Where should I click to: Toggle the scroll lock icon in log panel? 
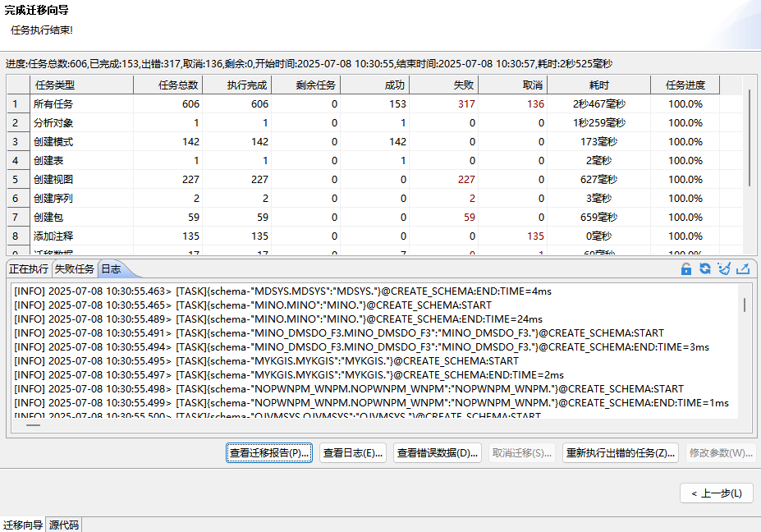(x=686, y=269)
